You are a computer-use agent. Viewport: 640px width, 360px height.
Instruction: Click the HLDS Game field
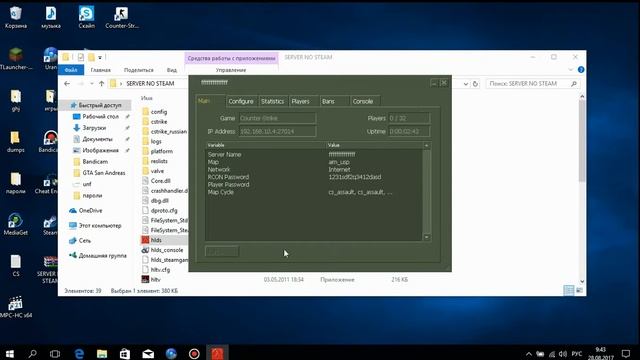click(x=278, y=118)
